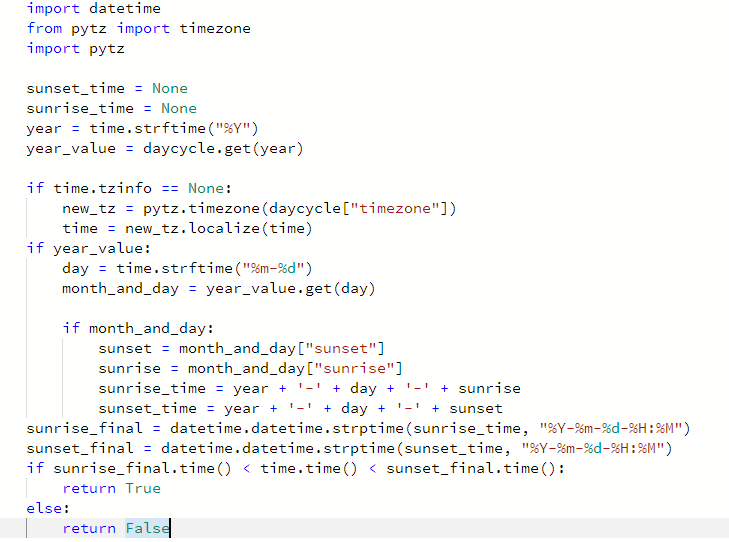Click the 'sunrise_final = datetime' line

coord(358,428)
